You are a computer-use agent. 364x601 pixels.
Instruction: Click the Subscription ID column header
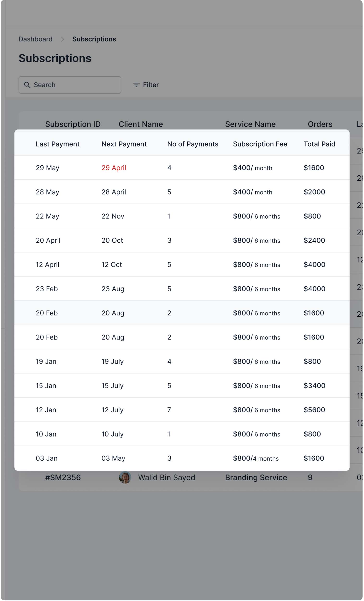pos(73,124)
